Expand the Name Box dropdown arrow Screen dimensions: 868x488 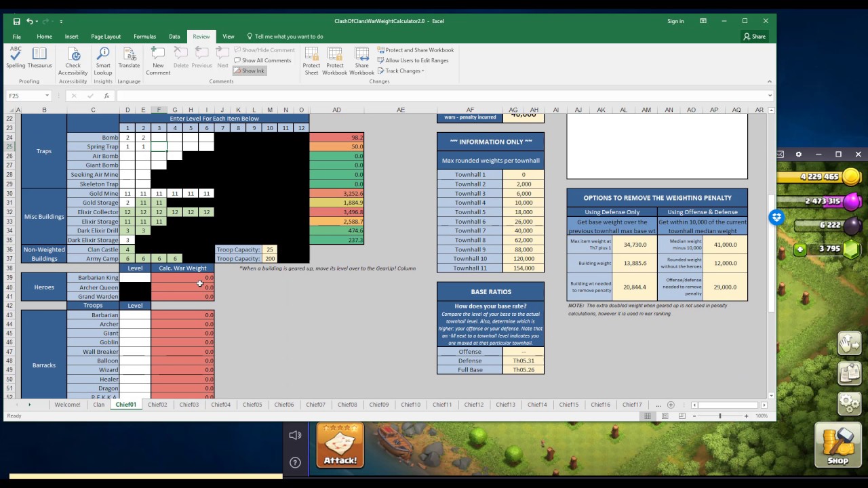click(47, 96)
